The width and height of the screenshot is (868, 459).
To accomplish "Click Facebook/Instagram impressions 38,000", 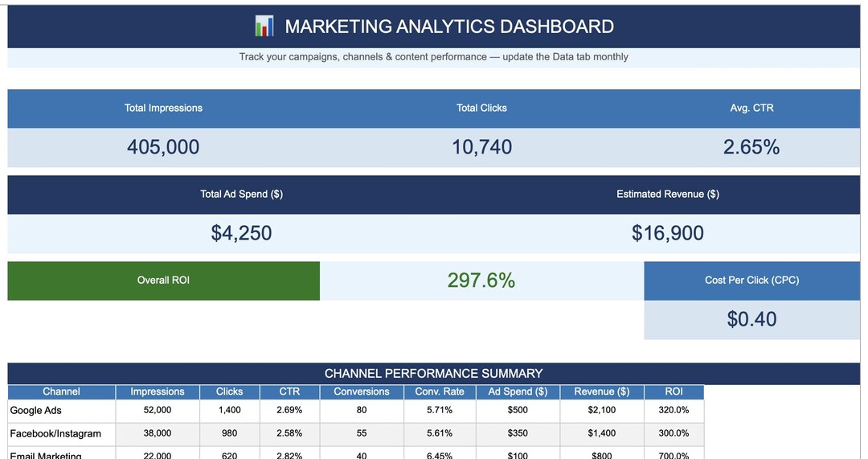I will (158, 433).
